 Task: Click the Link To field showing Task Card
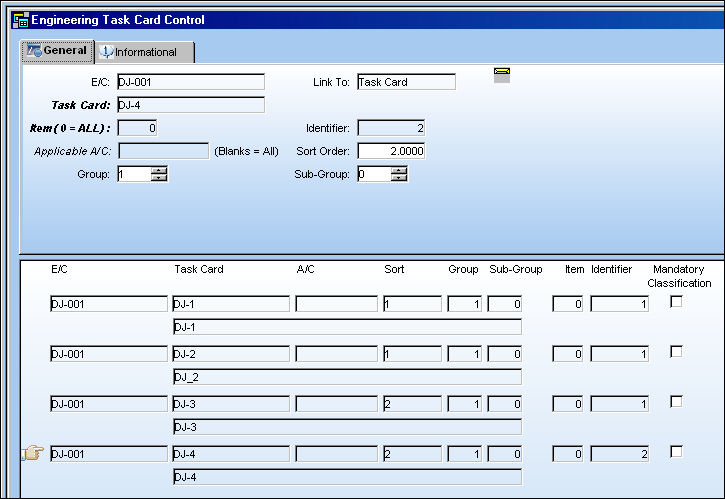[x=406, y=82]
